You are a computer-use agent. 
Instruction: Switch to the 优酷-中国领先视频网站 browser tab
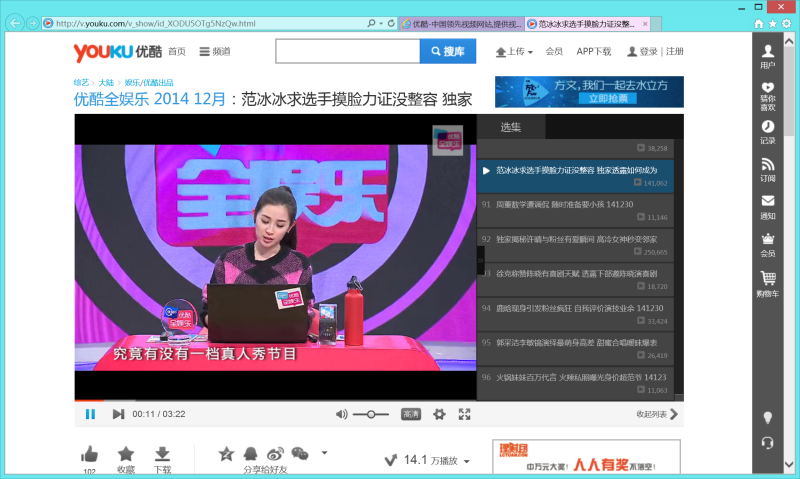click(461, 23)
